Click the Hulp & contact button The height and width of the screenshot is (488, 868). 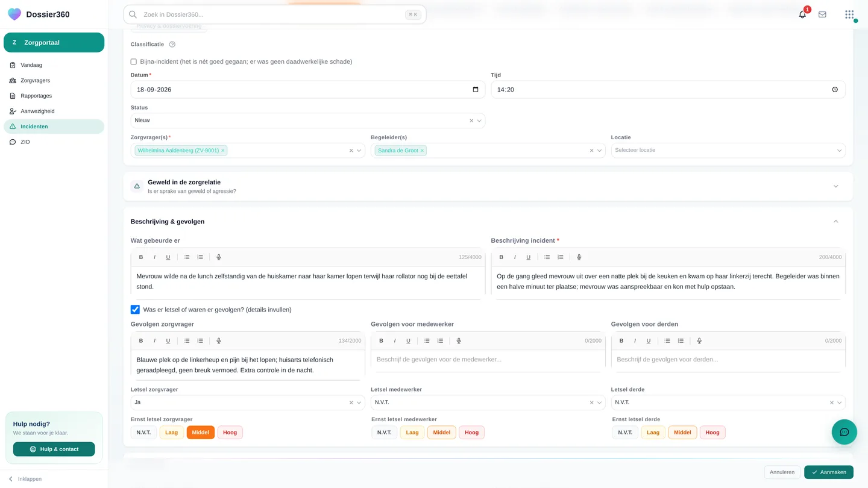click(54, 449)
